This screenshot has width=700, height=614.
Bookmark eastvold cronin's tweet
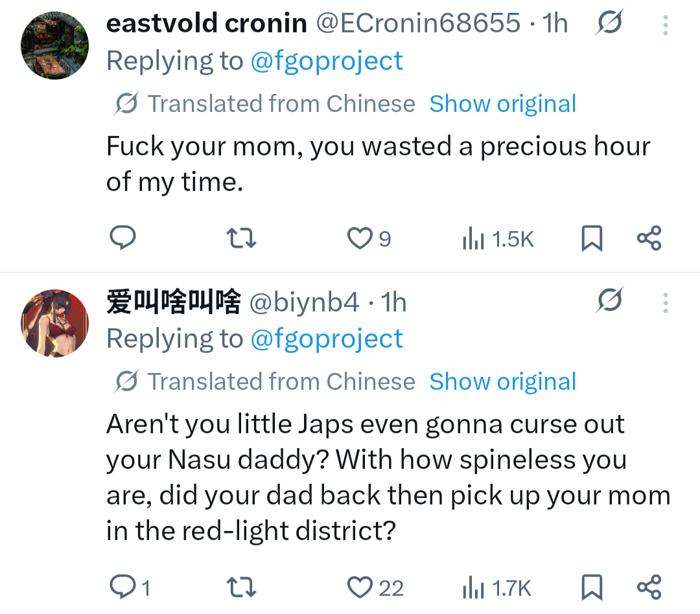pyautogui.click(x=592, y=238)
